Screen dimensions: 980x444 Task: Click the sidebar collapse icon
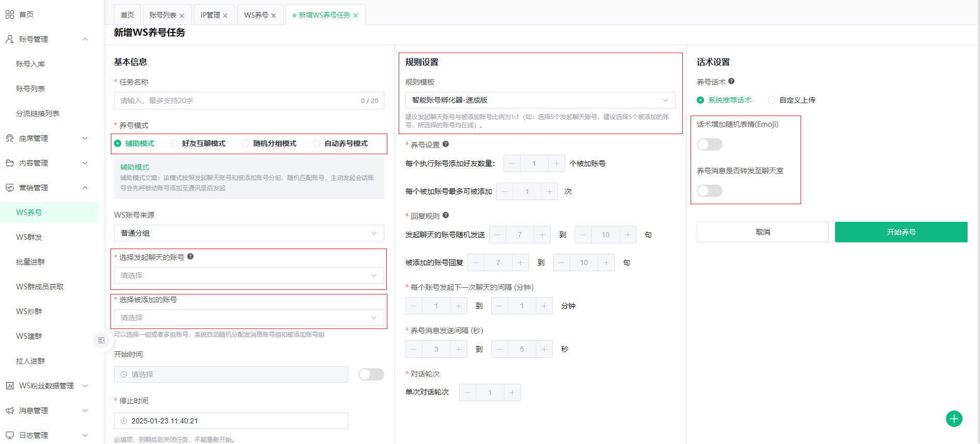point(101,340)
